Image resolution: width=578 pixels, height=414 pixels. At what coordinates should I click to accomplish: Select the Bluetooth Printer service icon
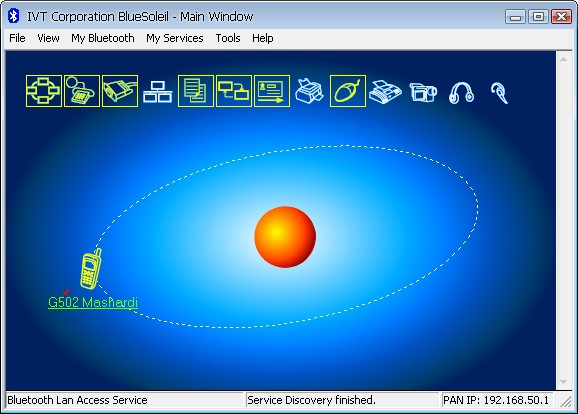click(310, 91)
